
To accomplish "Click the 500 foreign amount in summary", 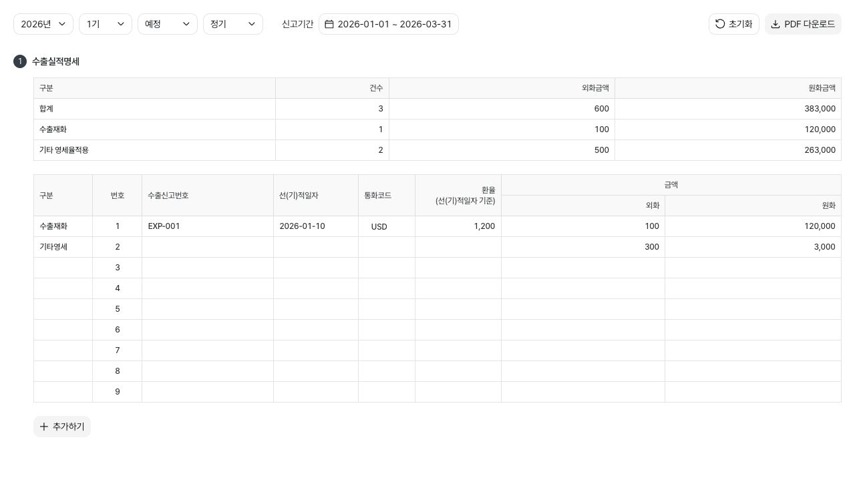I will click(x=601, y=150).
